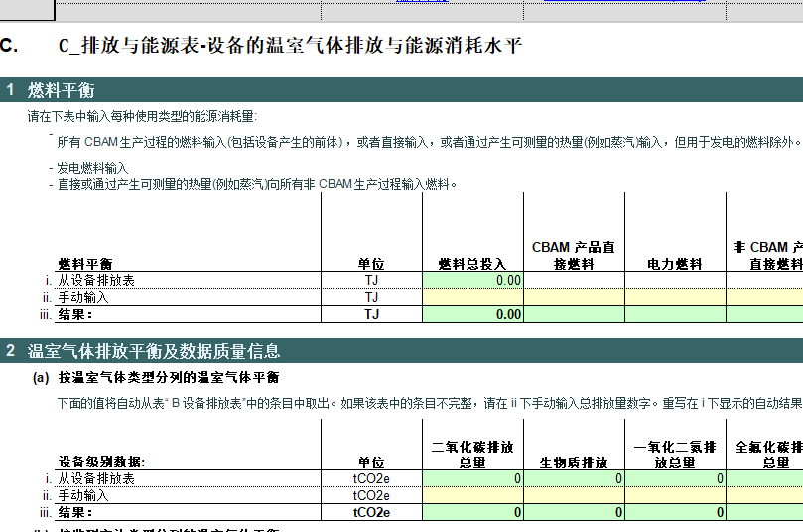Select the 一氧化二氮排放总量 manual input cell
Viewport: 803px width, 532px height.
tap(675, 495)
